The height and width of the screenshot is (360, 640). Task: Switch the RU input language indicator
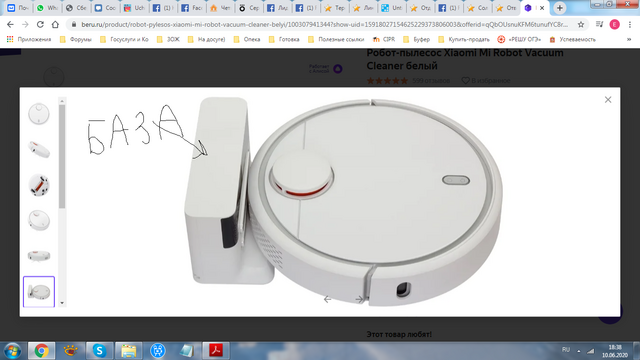tap(566, 350)
